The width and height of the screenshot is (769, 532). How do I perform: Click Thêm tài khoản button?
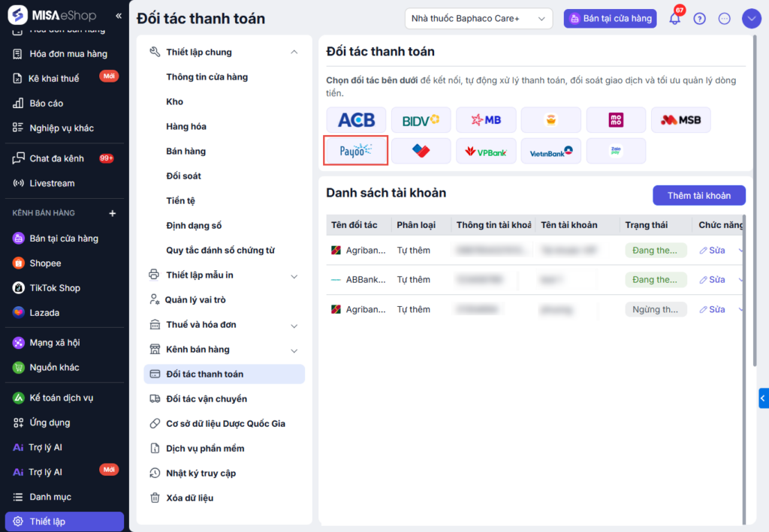tap(699, 195)
